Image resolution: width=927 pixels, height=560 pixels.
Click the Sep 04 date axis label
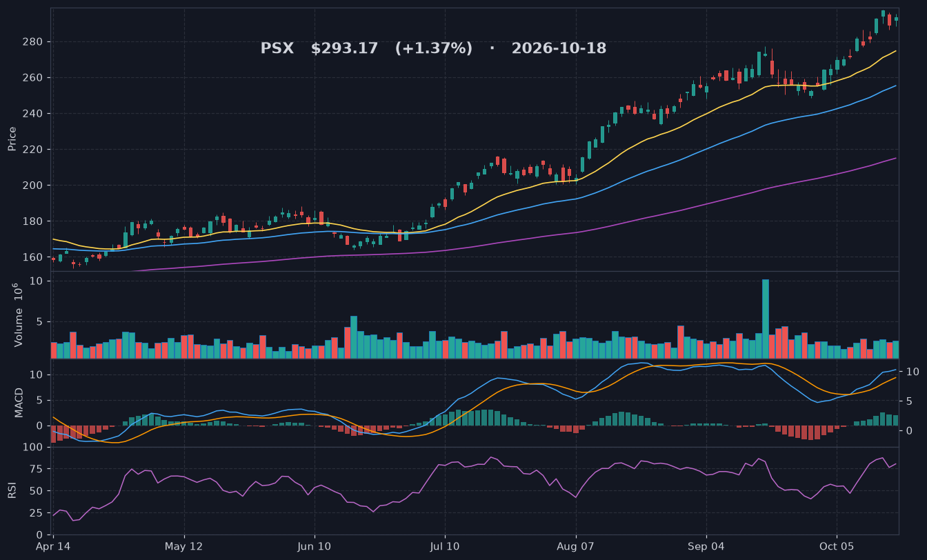pos(706,547)
